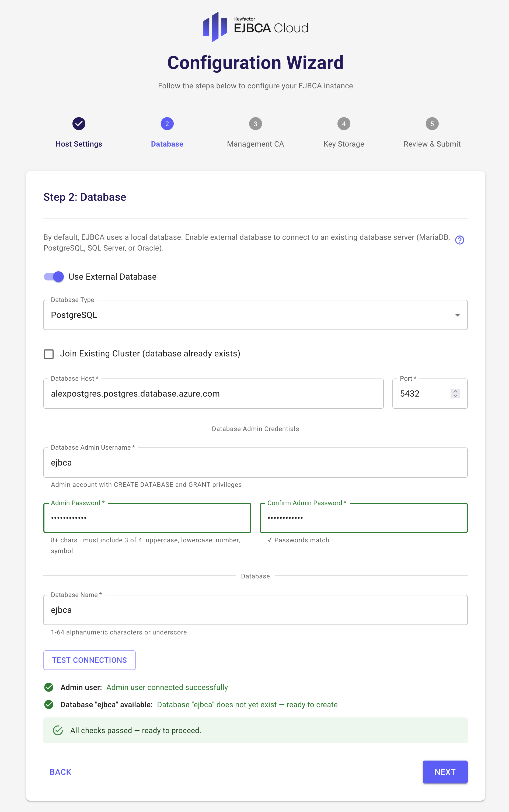
Task: Click the "does not yet exist — ready to create" message
Action: click(x=247, y=705)
